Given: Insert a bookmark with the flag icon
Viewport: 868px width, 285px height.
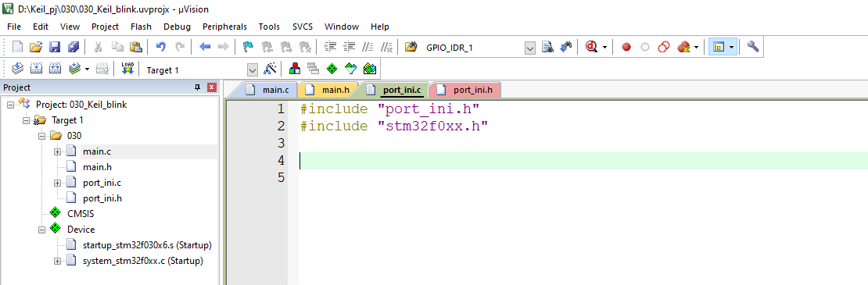Looking at the screenshot, I should coord(249,47).
